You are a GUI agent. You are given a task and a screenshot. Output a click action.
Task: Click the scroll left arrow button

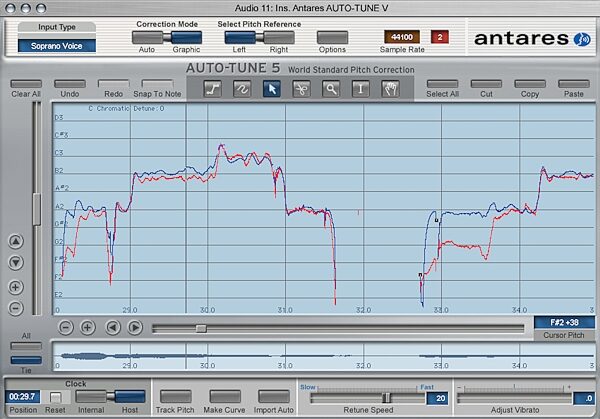tap(112, 328)
